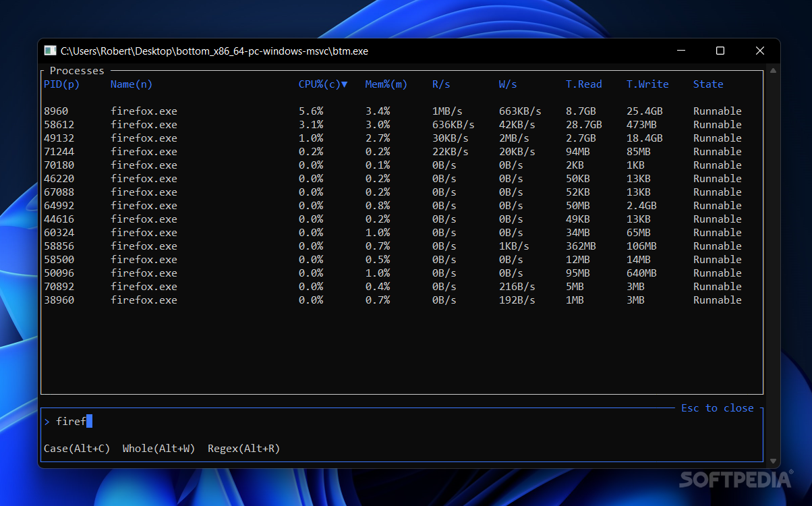Select process row with PID 58856

point(402,246)
